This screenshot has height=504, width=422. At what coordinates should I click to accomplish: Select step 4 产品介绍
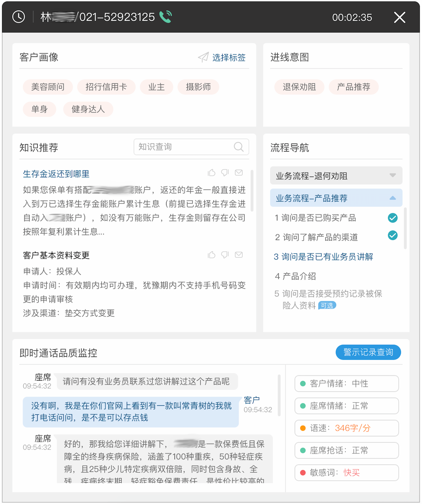(x=296, y=276)
